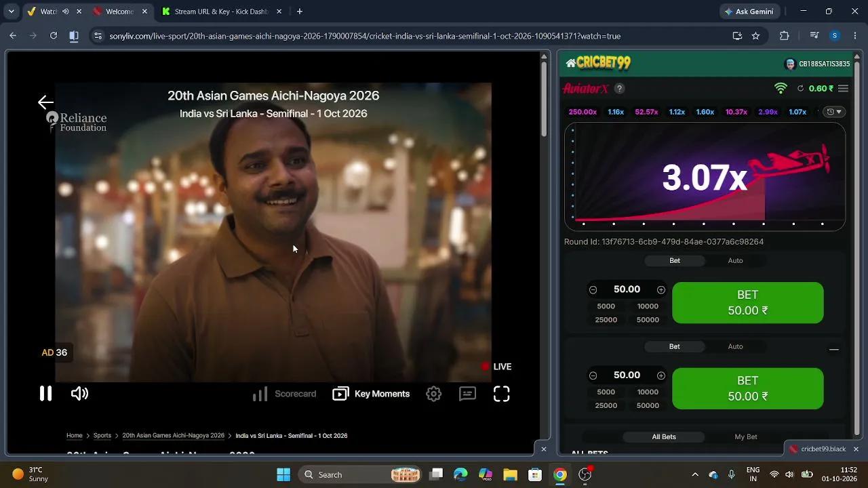Increase the second bet amount
Image resolution: width=868 pixels, height=488 pixels.
click(x=661, y=375)
